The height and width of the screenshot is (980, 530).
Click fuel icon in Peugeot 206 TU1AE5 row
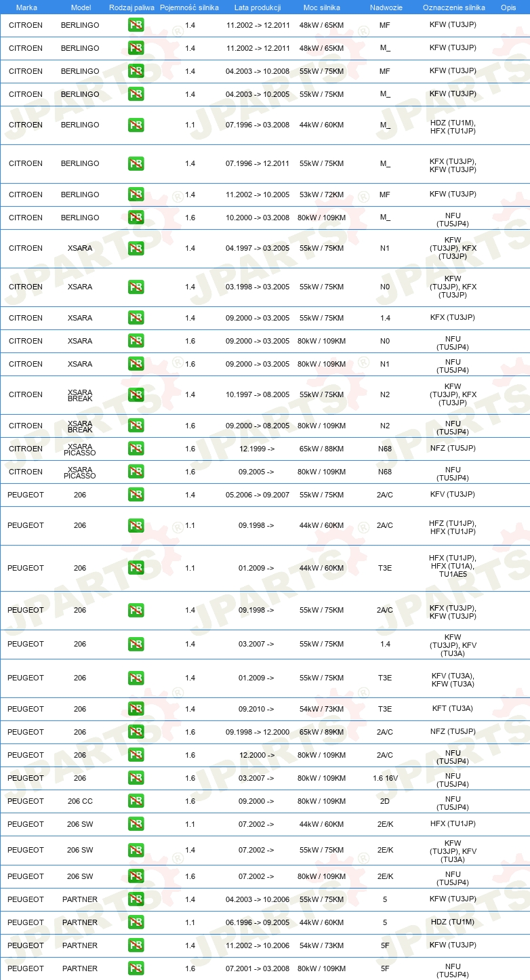coord(136,568)
